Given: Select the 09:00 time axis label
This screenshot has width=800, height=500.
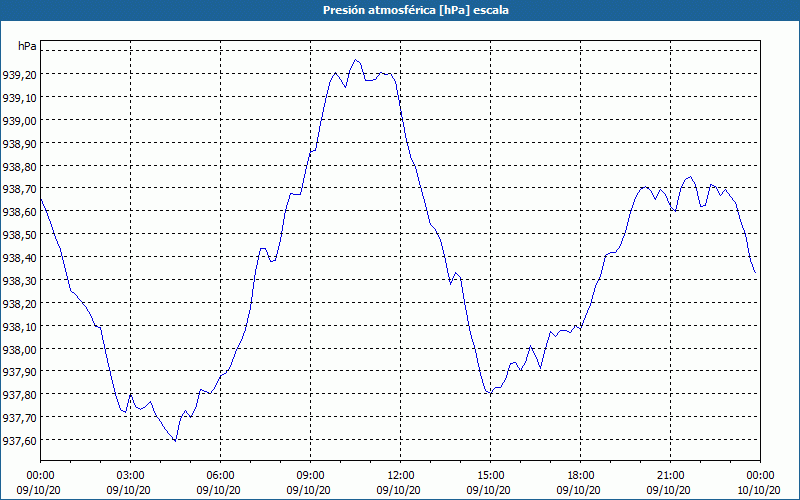Looking at the screenshot, I should (310, 476).
